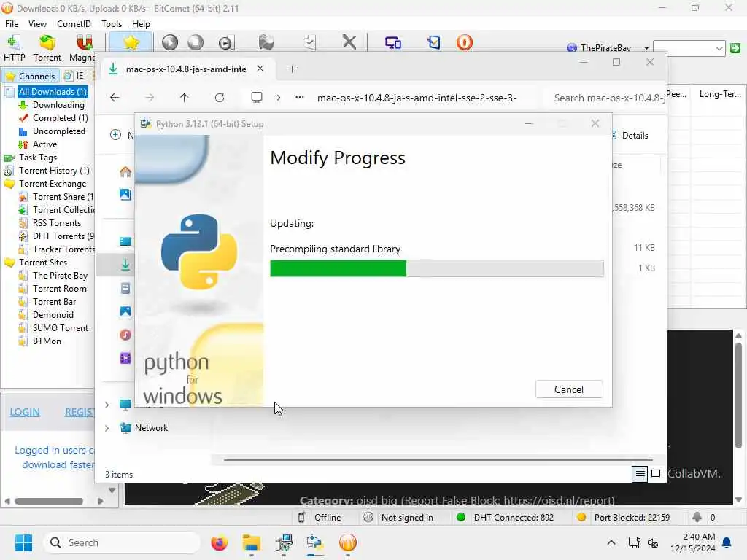The image size is (747, 560).
Task: Select All Downloads (1) tree item
Action: point(53,91)
